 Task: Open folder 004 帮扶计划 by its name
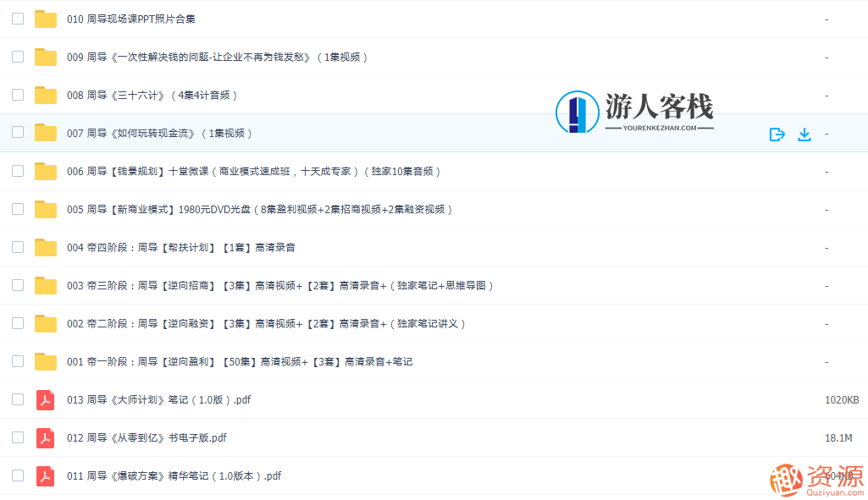coord(182,247)
